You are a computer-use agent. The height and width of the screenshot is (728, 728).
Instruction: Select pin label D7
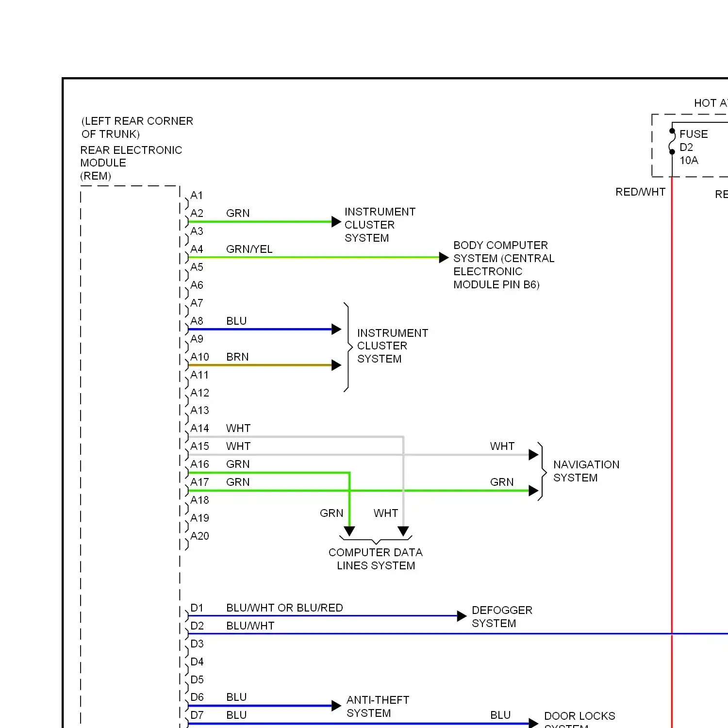click(197, 715)
